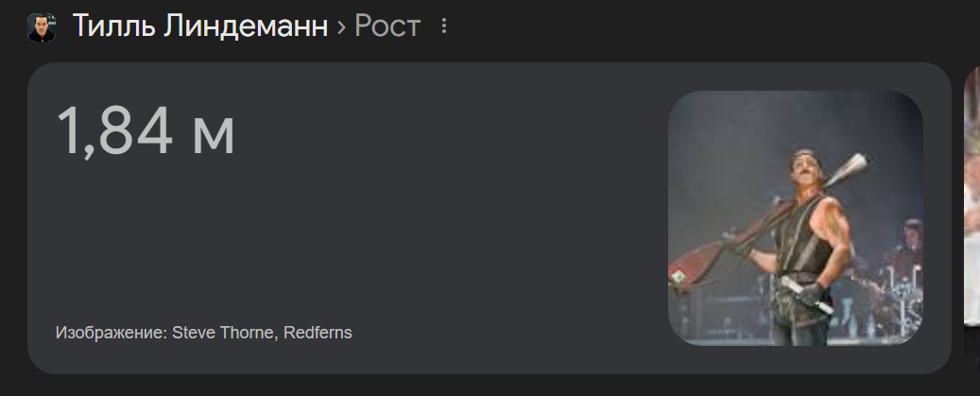This screenshot has width=980, height=396.
Task: Open the Тилль Линдеманн entity link
Action: [200, 26]
